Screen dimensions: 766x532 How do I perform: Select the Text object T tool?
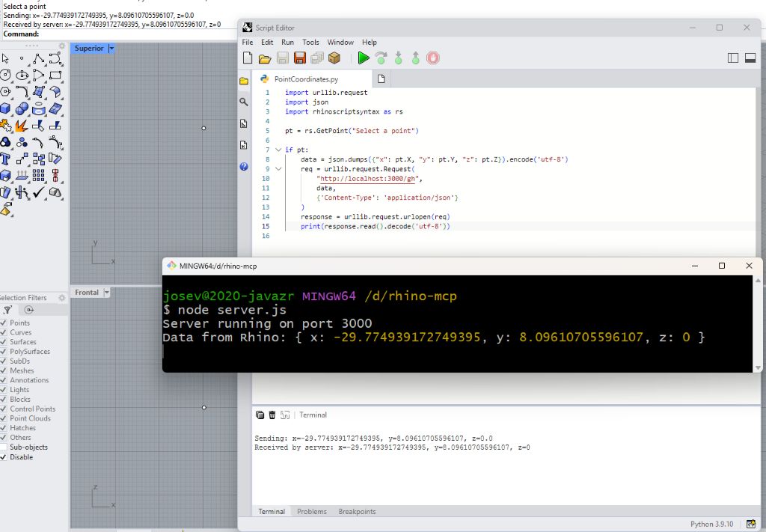coord(5,159)
